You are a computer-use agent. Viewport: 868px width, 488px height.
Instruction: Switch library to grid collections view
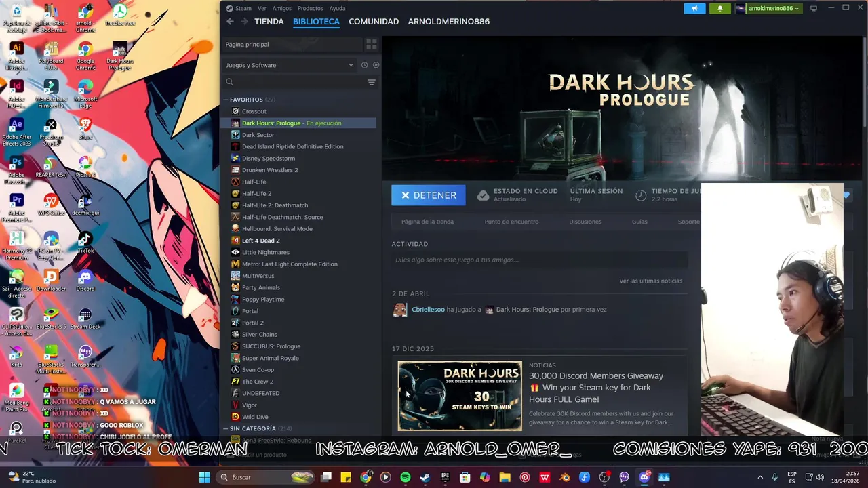coord(372,44)
